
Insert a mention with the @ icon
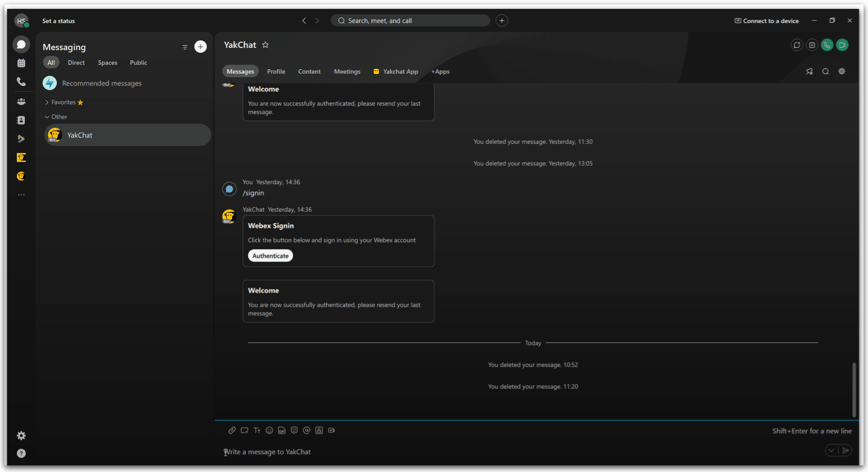coord(307,430)
